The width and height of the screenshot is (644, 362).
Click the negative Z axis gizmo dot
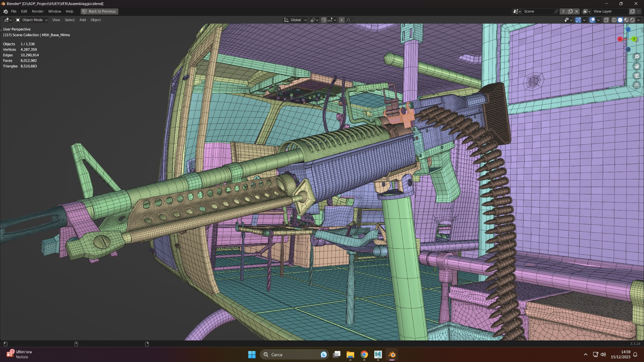pyautogui.click(x=628, y=50)
